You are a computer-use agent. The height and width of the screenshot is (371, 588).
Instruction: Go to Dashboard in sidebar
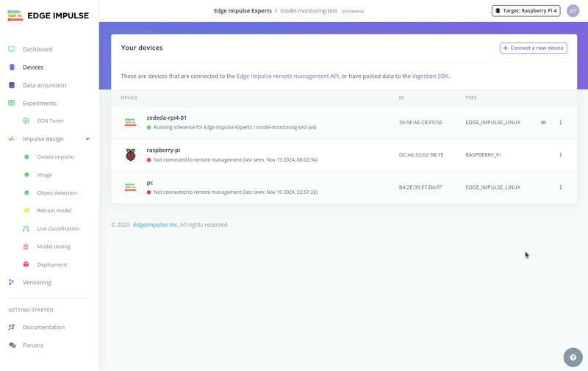[x=37, y=49]
